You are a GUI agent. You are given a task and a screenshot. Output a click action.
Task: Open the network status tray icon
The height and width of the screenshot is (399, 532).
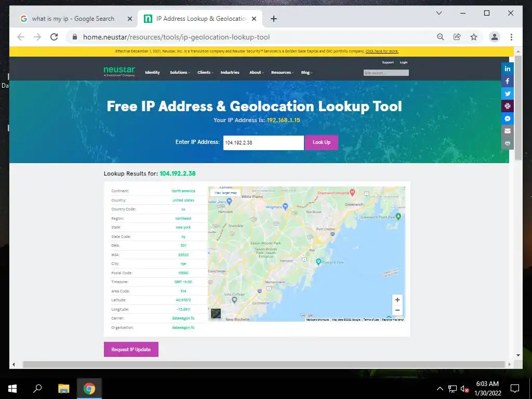pos(453,389)
